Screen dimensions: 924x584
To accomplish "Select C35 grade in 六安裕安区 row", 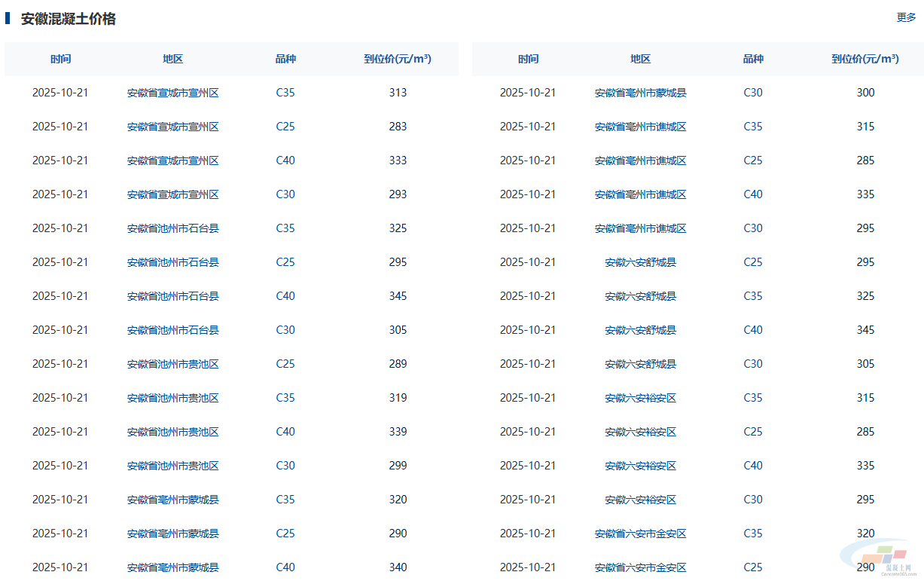I will pos(753,398).
